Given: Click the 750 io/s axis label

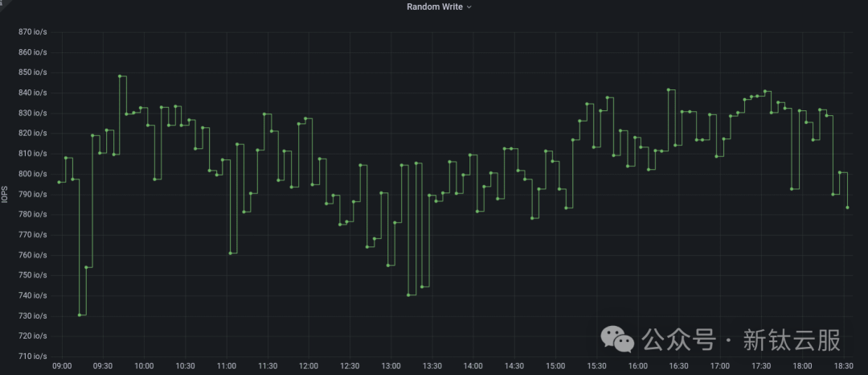Looking at the screenshot, I should tap(33, 275).
